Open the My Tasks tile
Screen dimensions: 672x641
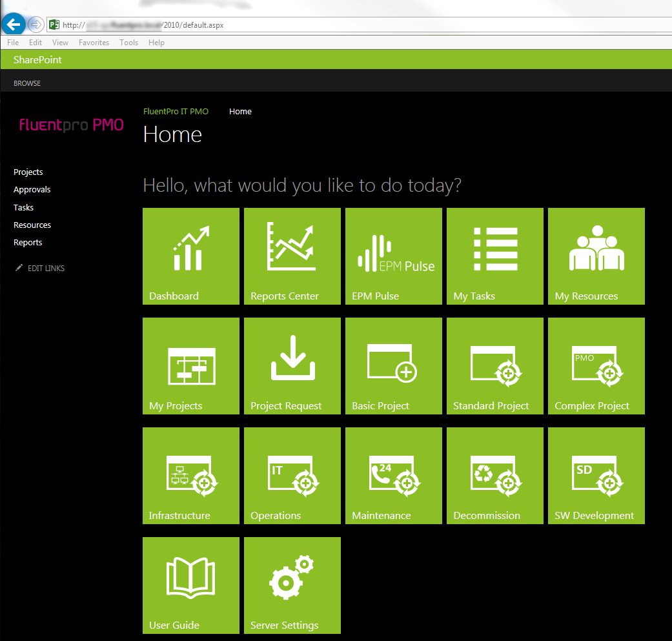click(495, 256)
